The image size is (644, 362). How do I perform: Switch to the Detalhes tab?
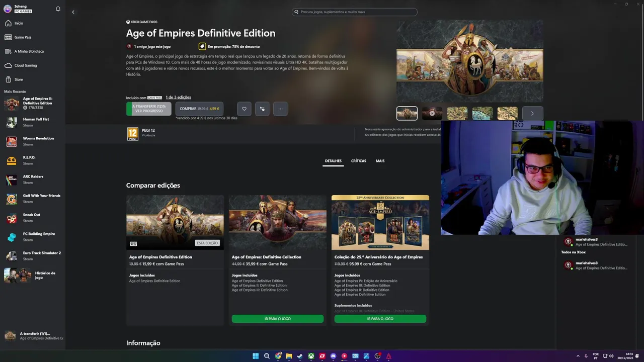[333, 161]
